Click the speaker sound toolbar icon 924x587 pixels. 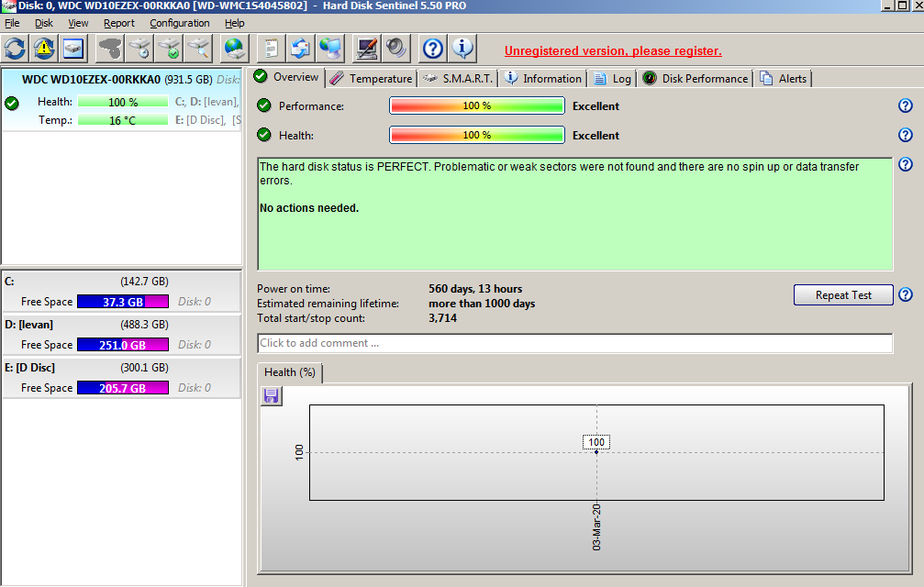395,48
